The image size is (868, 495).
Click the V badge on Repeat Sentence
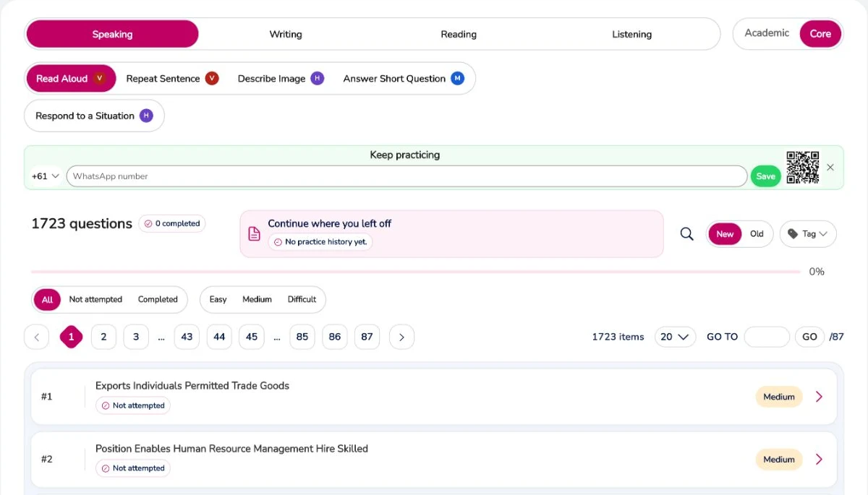click(212, 78)
